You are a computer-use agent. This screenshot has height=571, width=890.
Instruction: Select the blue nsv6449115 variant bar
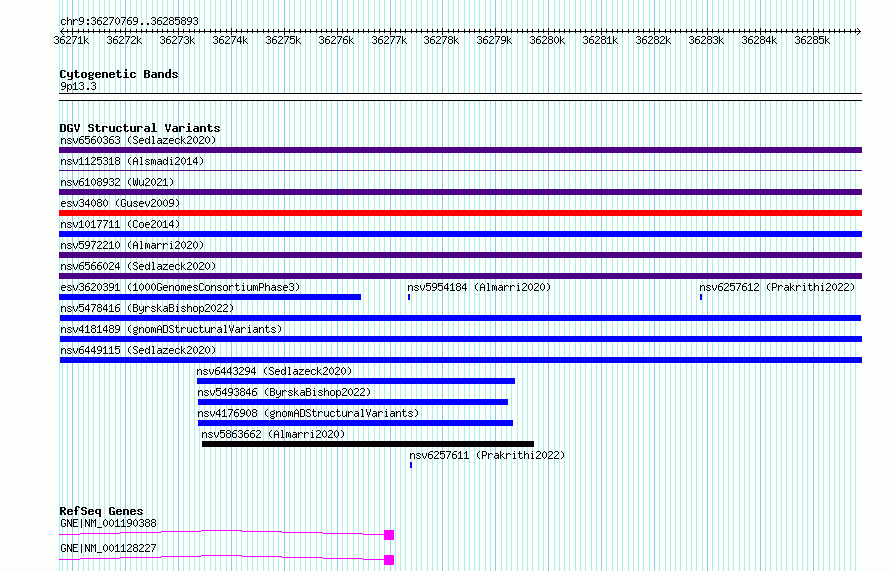[x=460, y=360]
